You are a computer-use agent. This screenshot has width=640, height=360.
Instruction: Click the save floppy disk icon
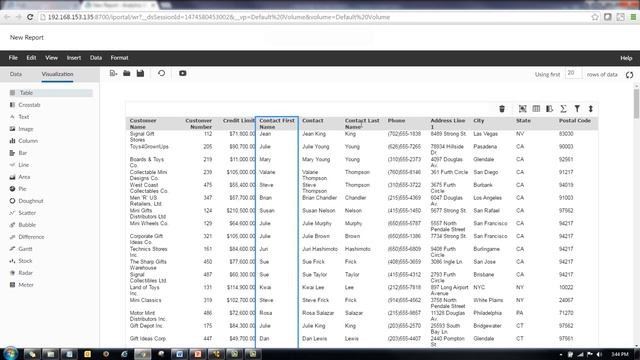pyautogui.click(x=140, y=73)
